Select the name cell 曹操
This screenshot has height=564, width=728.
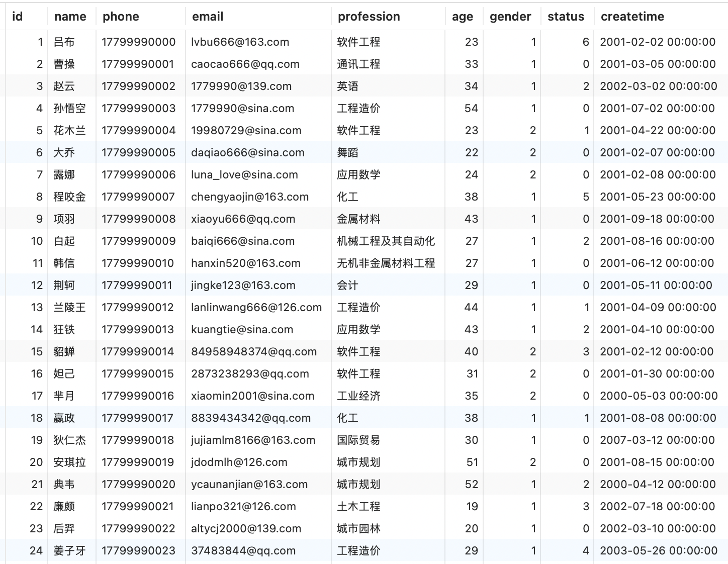click(64, 64)
